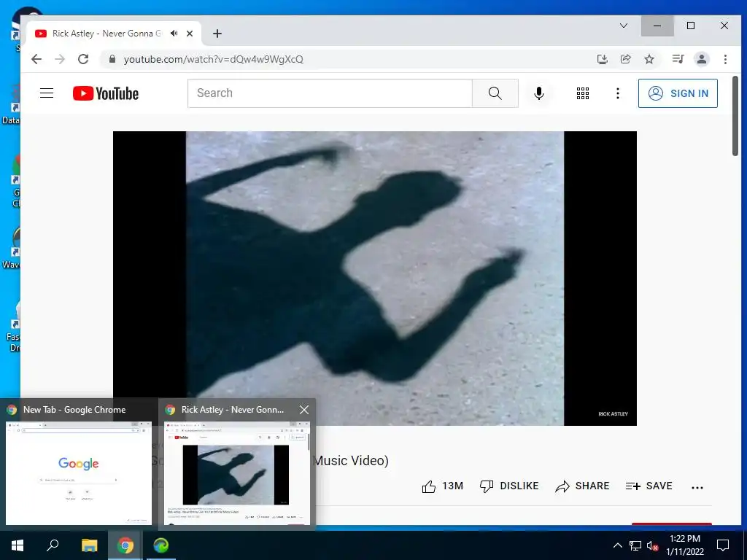Viewport: 747px width, 560px height.
Task: Expand the tab search chevron
Action: pyautogui.click(x=624, y=26)
